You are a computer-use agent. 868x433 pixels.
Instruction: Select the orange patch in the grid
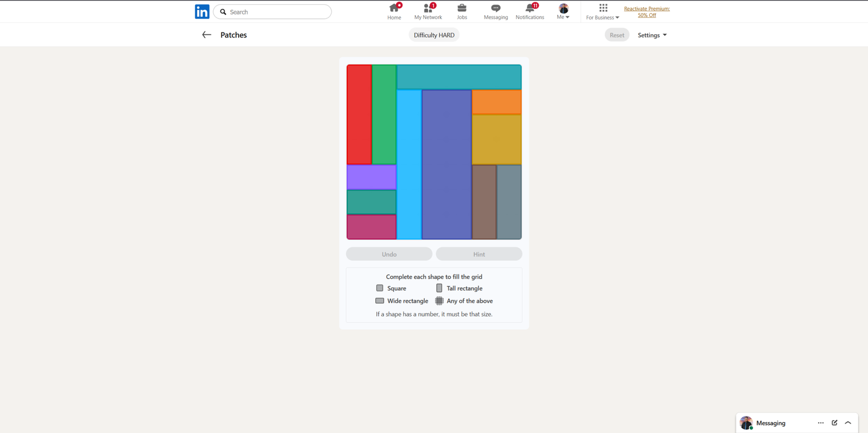coord(496,102)
